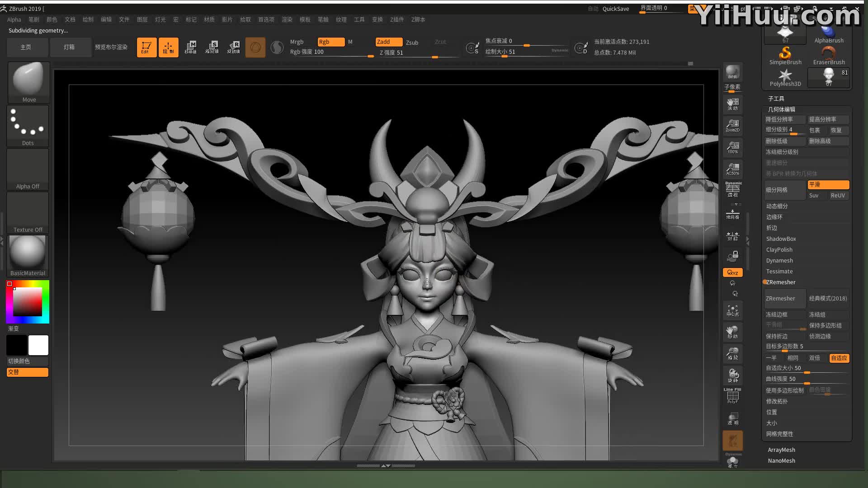Click the orange Gizmo 3D icon
The height and width of the screenshot is (488, 868).
click(x=255, y=47)
